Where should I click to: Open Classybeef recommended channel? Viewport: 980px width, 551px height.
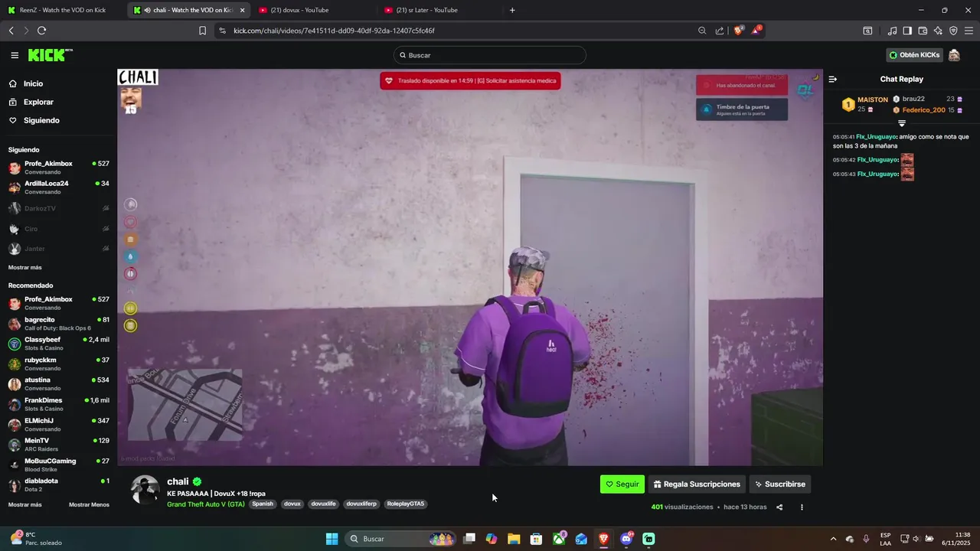[x=58, y=344]
